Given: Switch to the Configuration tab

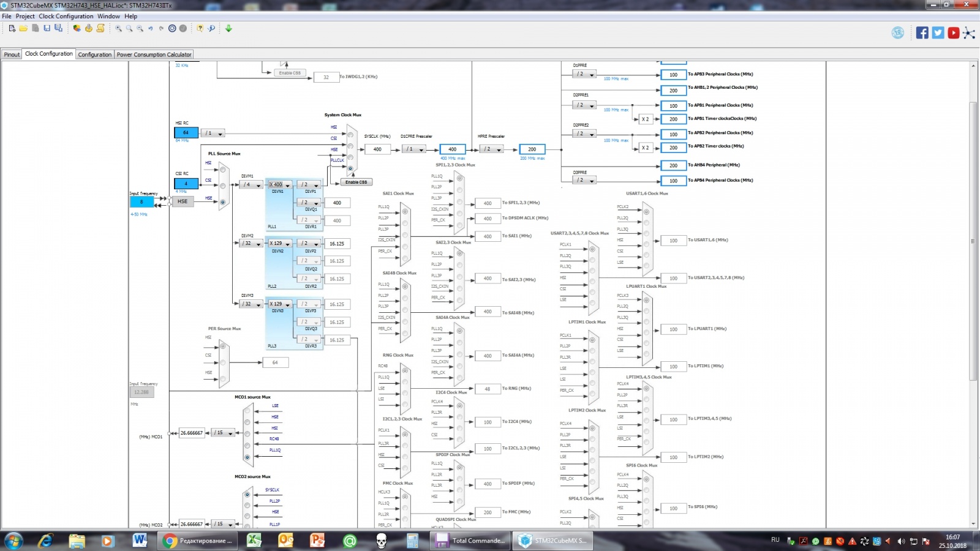Looking at the screenshot, I should click(x=95, y=54).
